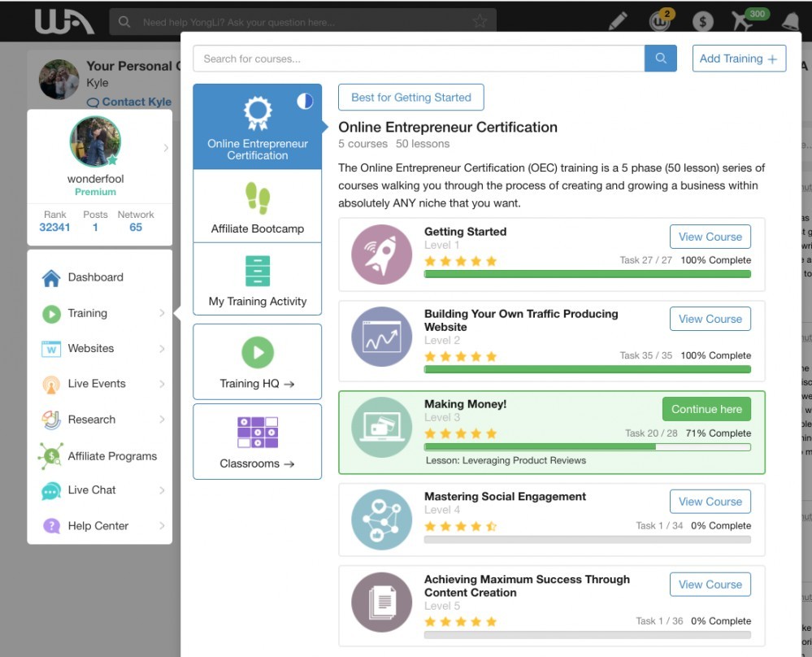The width and height of the screenshot is (812, 657).
Task: View Course for Achieving Maximum Success
Action: coord(710,585)
